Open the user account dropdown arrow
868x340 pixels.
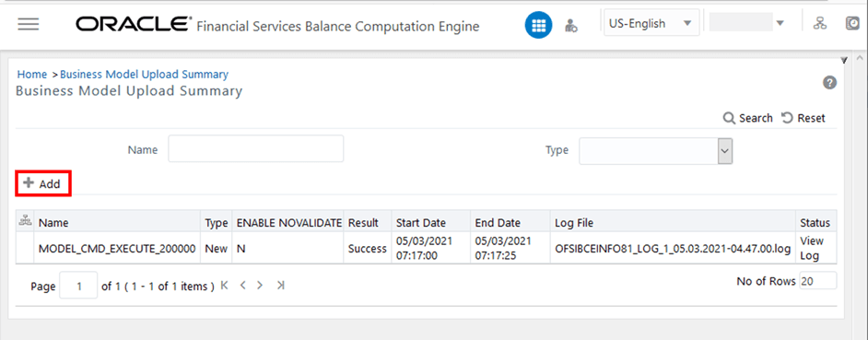780,23
